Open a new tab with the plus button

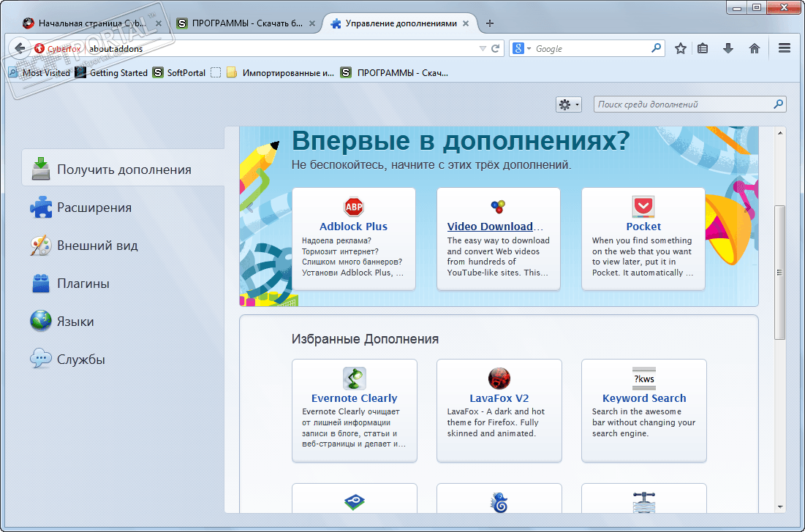(x=490, y=23)
